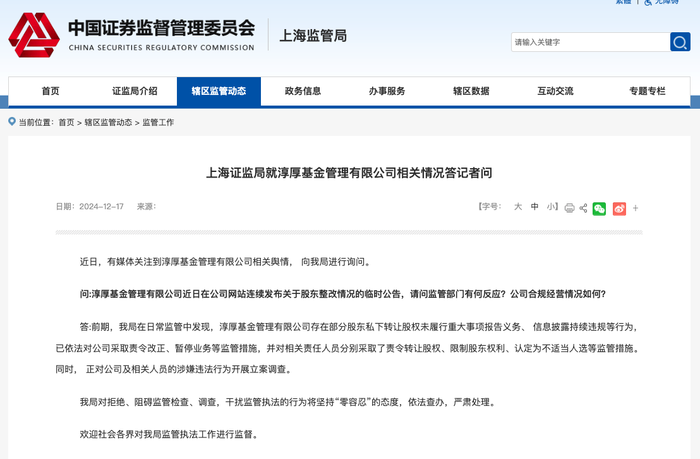700x459 pixels.
Task: Click CHINA SECURITIES REGULATORY COMMISSION English text
Action: pyautogui.click(x=162, y=48)
